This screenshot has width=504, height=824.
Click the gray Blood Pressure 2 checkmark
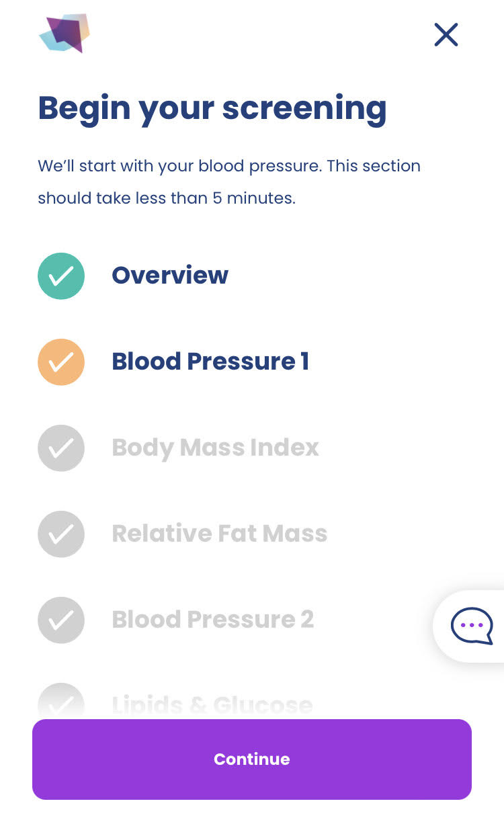point(61,620)
